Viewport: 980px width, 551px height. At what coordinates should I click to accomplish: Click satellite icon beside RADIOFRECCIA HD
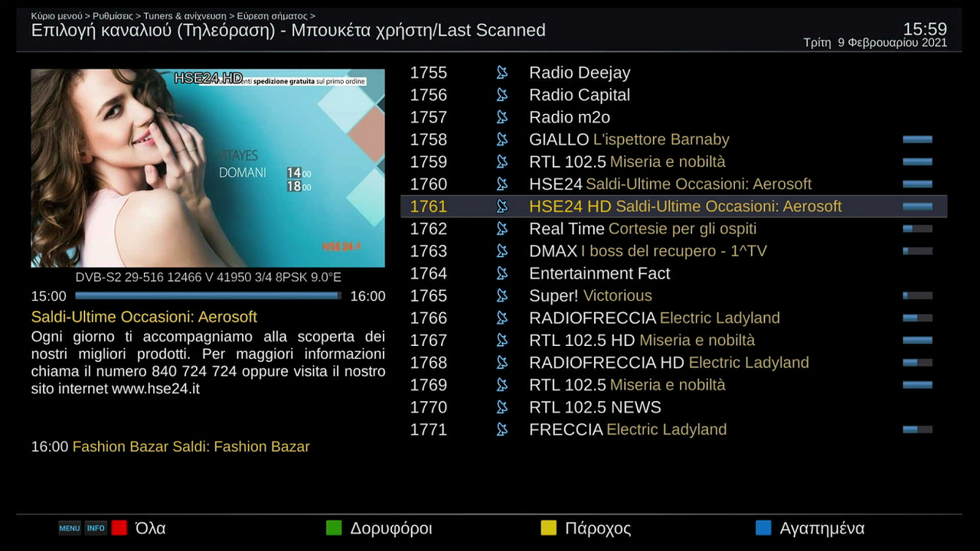click(502, 362)
